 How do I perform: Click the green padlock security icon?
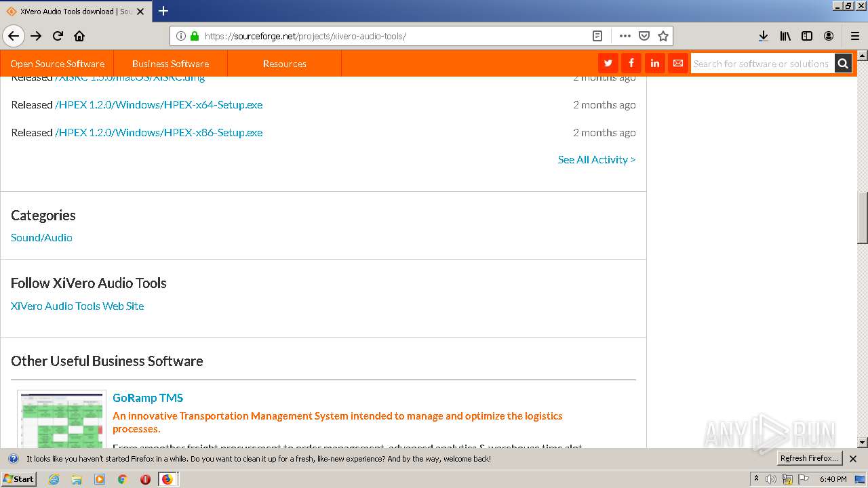[195, 36]
